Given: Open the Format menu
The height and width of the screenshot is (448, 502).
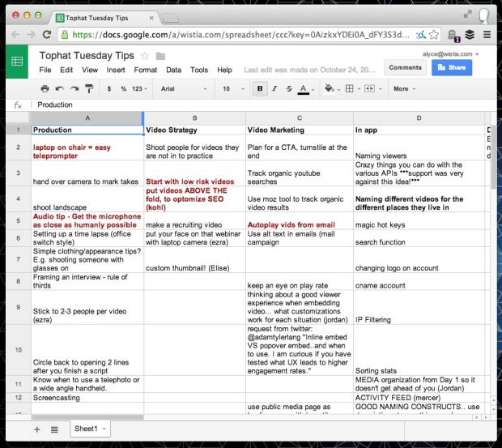Looking at the screenshot, I should pos(146,70).
